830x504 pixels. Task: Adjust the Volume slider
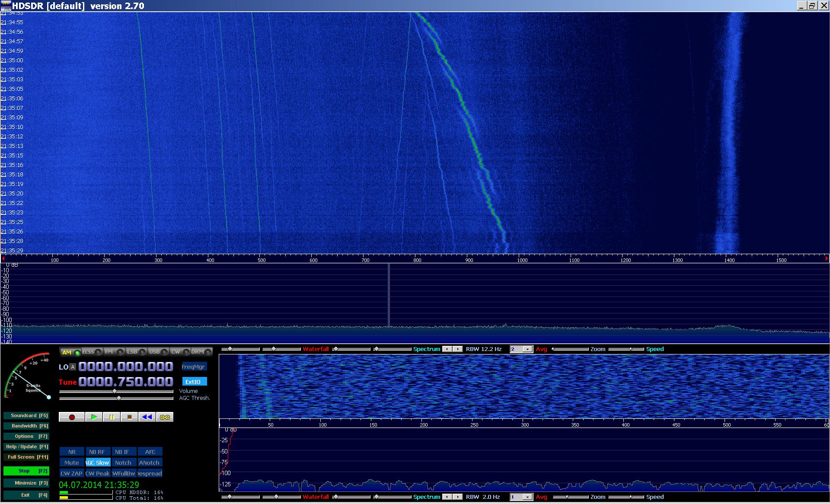tap(116, 391)
